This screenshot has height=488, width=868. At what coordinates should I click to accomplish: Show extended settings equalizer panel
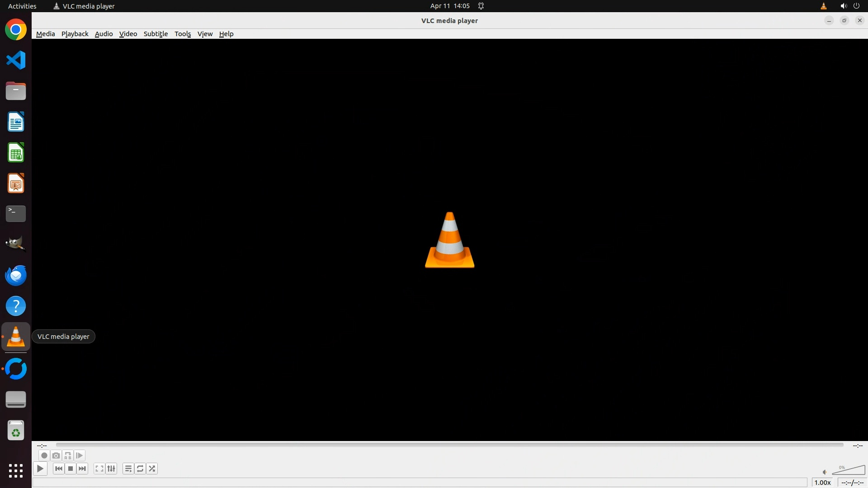click(111, 469)
